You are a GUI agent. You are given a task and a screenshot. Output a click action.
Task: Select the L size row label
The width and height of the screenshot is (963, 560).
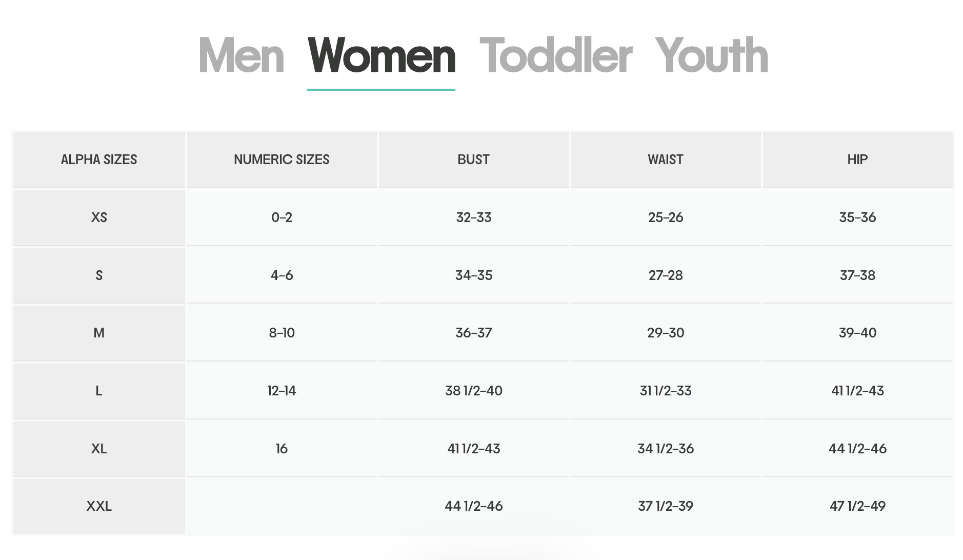click(99, 391)
